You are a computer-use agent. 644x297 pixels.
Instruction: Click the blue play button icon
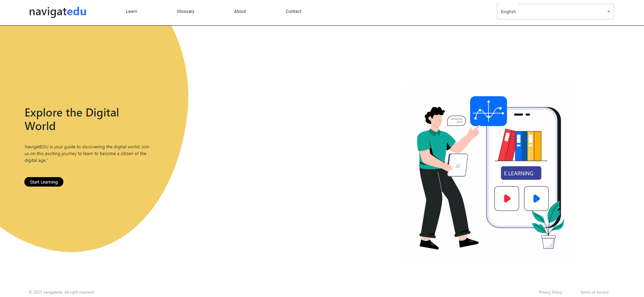click(536, 198)
